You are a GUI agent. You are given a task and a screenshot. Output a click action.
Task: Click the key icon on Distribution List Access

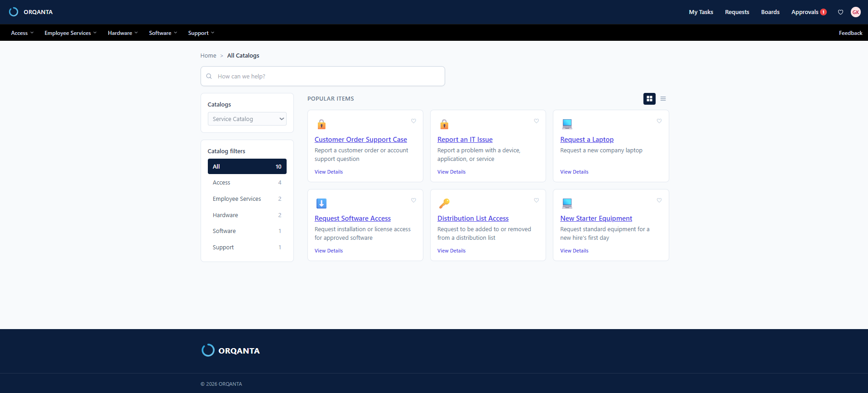tap(444, 204)
